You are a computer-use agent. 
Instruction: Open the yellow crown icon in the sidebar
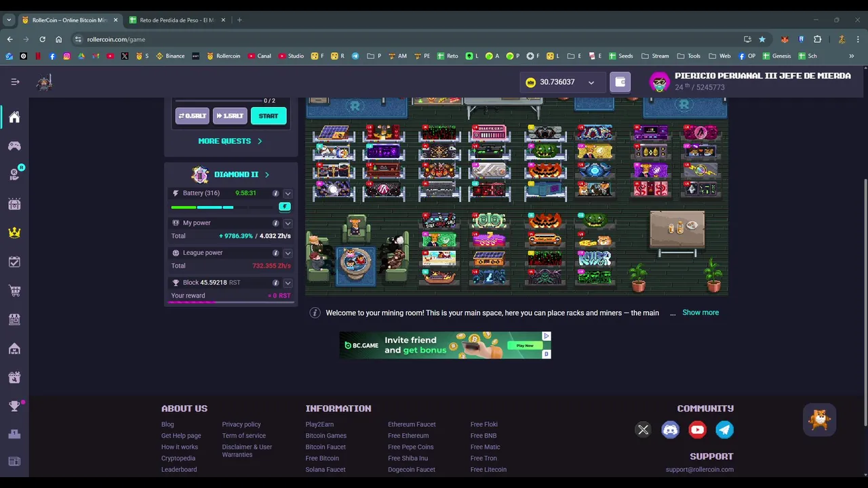[x=14, y=232]
